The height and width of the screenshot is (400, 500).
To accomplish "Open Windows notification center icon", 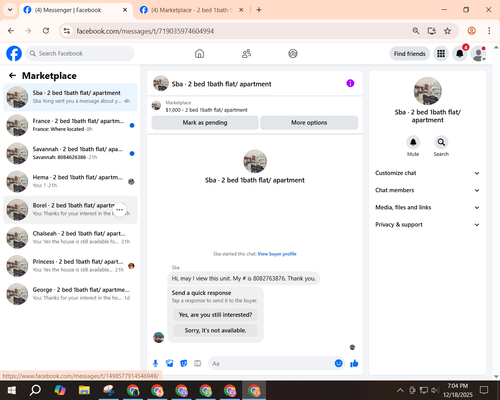I will coord(484,390).
